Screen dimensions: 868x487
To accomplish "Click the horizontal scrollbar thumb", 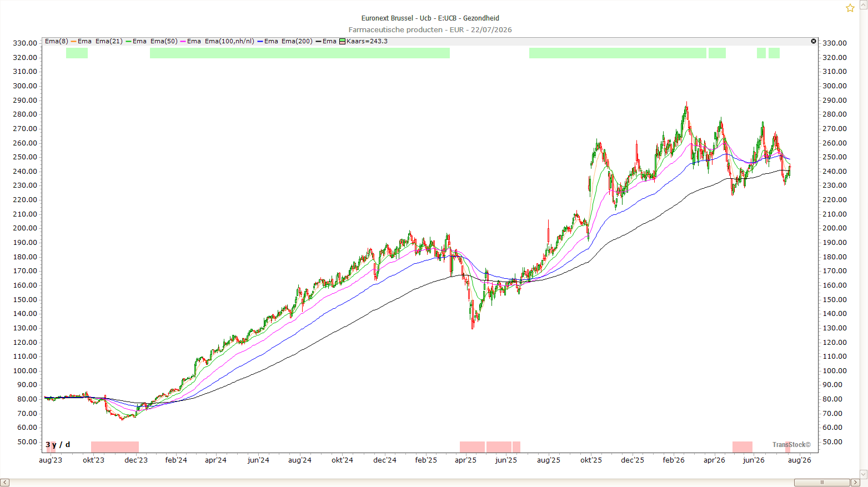I will click(x=822, y=482).
